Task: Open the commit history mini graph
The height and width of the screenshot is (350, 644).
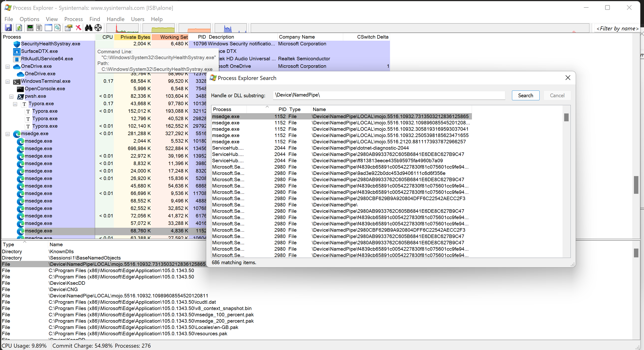Action: click(158, 28)
